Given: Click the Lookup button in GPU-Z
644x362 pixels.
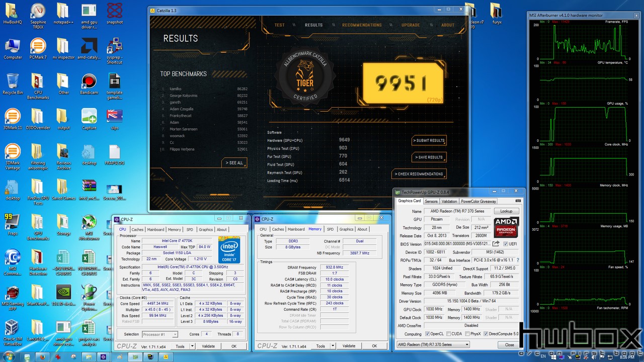Looking at the screenshot, I should tap(506, 211).
